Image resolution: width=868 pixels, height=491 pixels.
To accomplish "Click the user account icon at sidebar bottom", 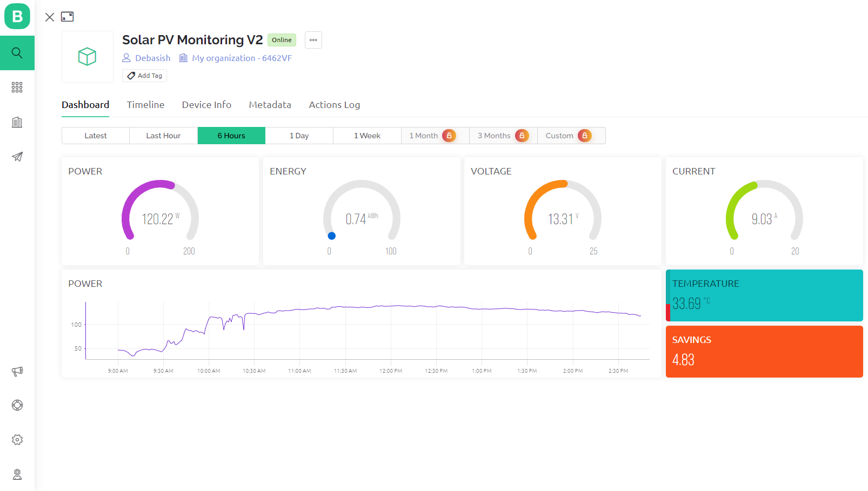I will pos(17,474).
